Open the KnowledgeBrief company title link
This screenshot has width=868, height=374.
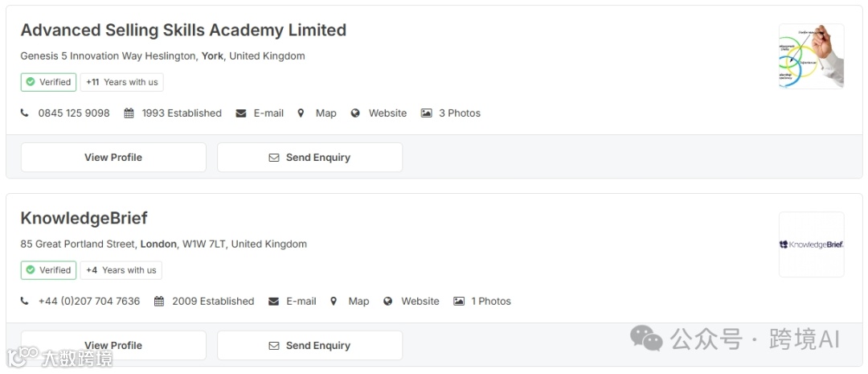tap(84, 219)
